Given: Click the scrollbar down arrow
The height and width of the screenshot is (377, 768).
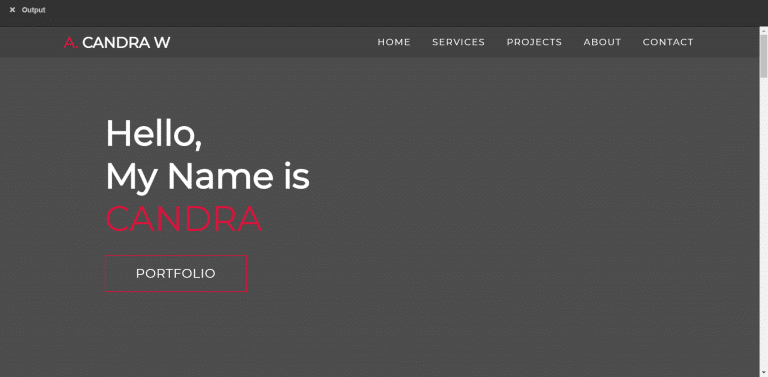Looking at the screenshot, I should click(x=764, y=373).
